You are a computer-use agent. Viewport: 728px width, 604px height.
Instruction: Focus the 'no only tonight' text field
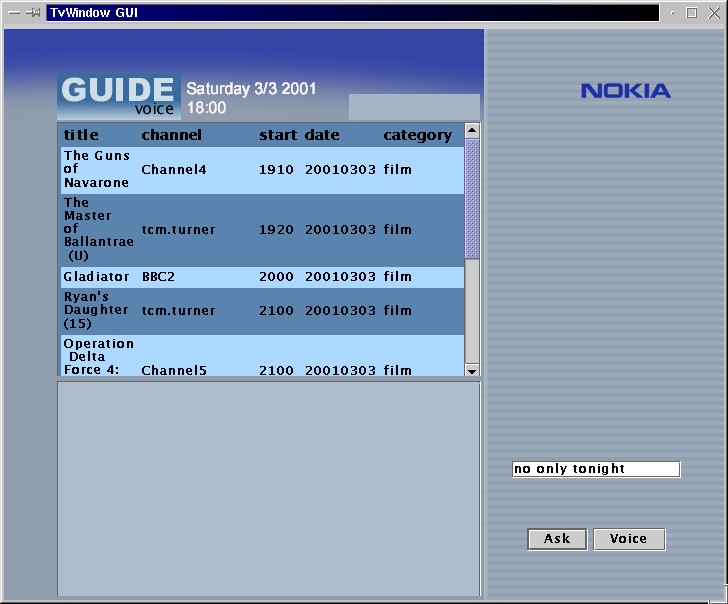tap(596, 469)
